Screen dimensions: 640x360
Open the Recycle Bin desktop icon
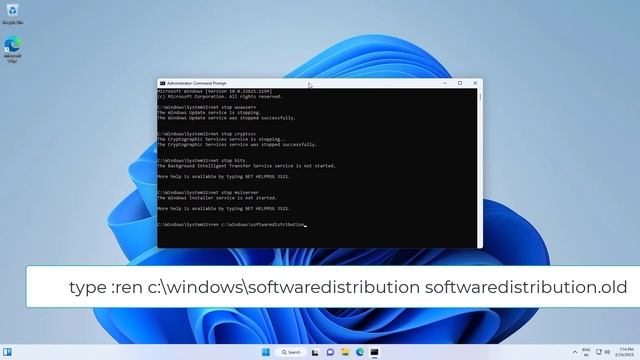(x=12, y=13)
